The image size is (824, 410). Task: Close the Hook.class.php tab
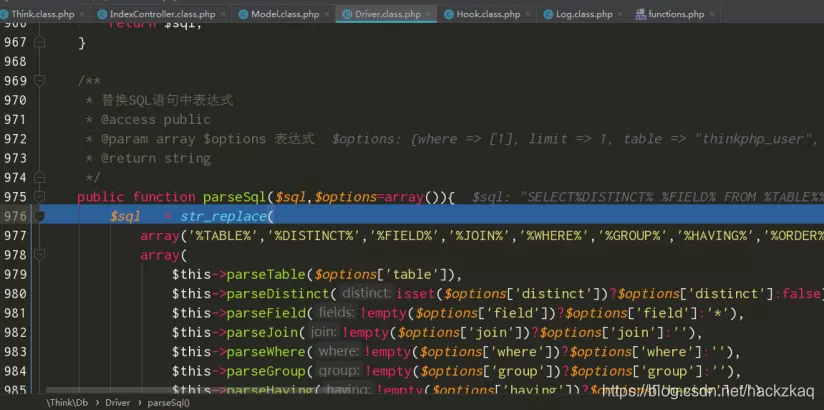pyautogui.click(x=528, y=15)
